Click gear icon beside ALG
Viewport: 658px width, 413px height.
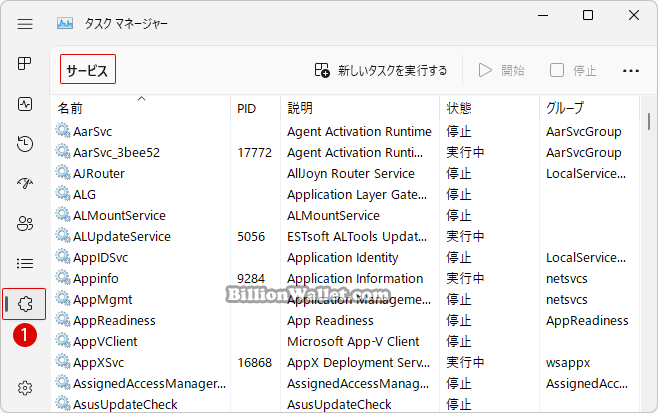63,193
